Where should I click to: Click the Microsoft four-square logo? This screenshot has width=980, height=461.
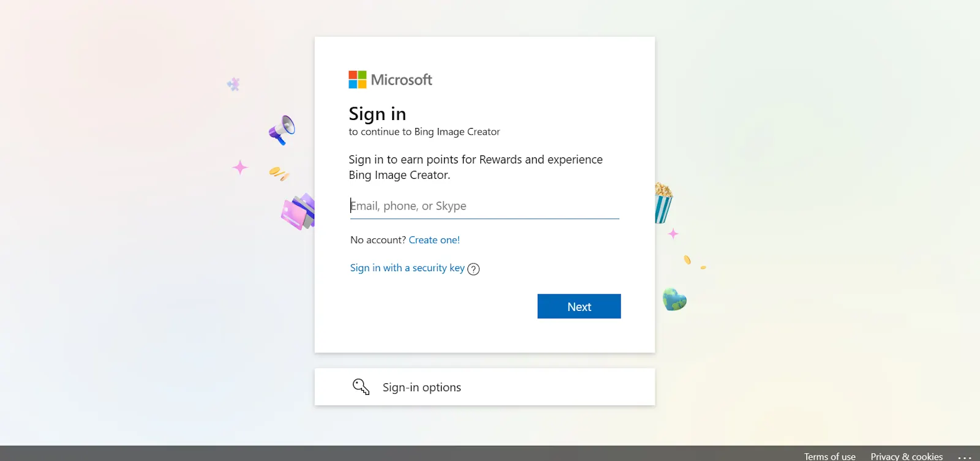point(358,80)
